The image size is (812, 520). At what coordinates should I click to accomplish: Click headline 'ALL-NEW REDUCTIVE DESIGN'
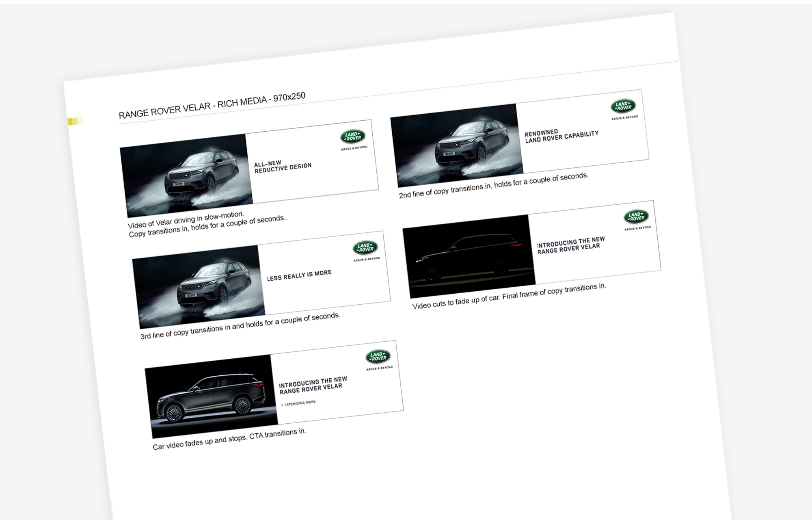point(283,167)
